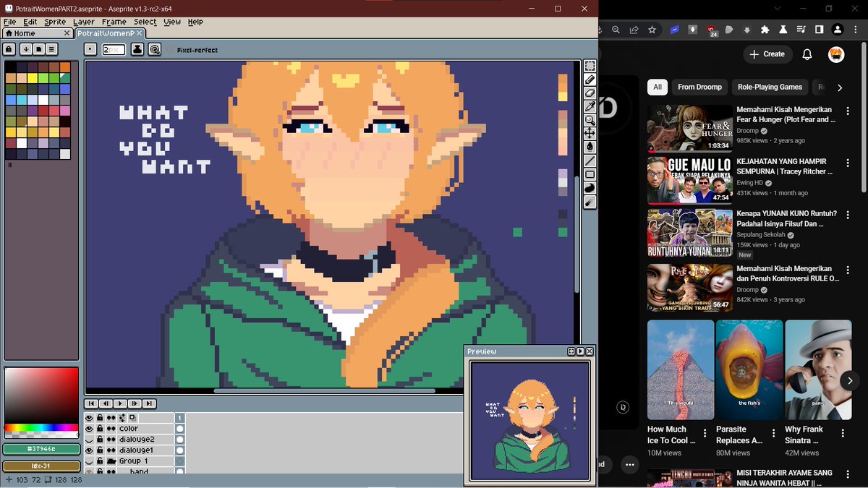Screen dimensions: 868x488
Task: Select the Rectangular Marquee tool
Action: [590, 66]
